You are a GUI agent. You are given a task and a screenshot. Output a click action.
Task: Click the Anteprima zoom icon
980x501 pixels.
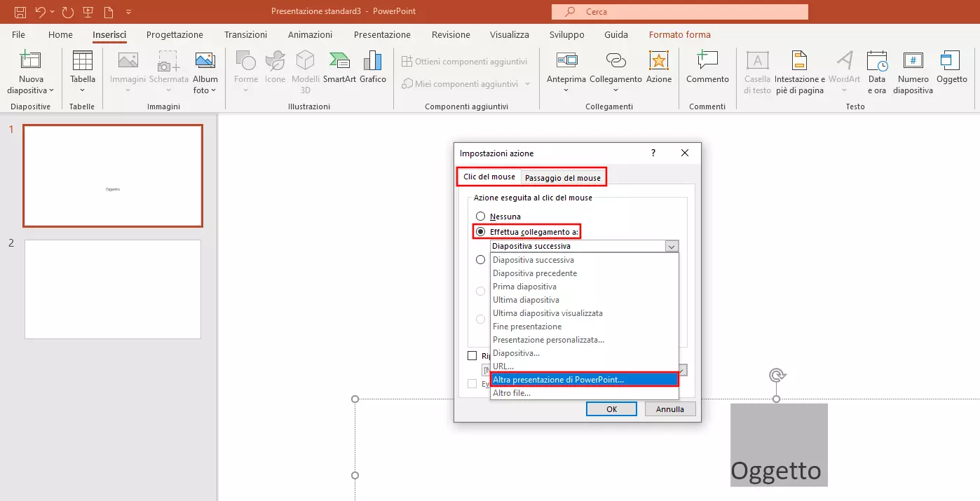(x=566, y=61)
